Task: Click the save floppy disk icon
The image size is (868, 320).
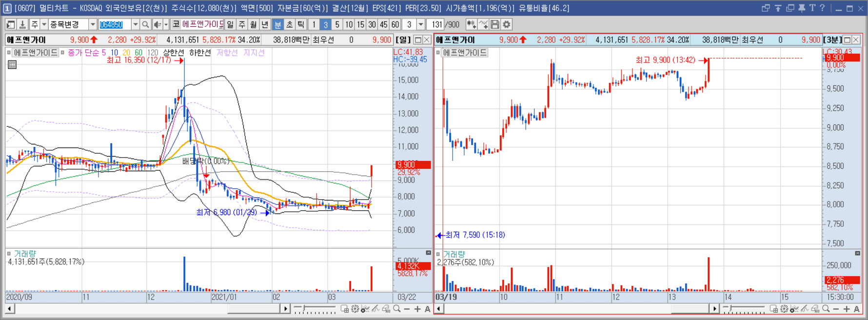Action: (x=495, y=24)
